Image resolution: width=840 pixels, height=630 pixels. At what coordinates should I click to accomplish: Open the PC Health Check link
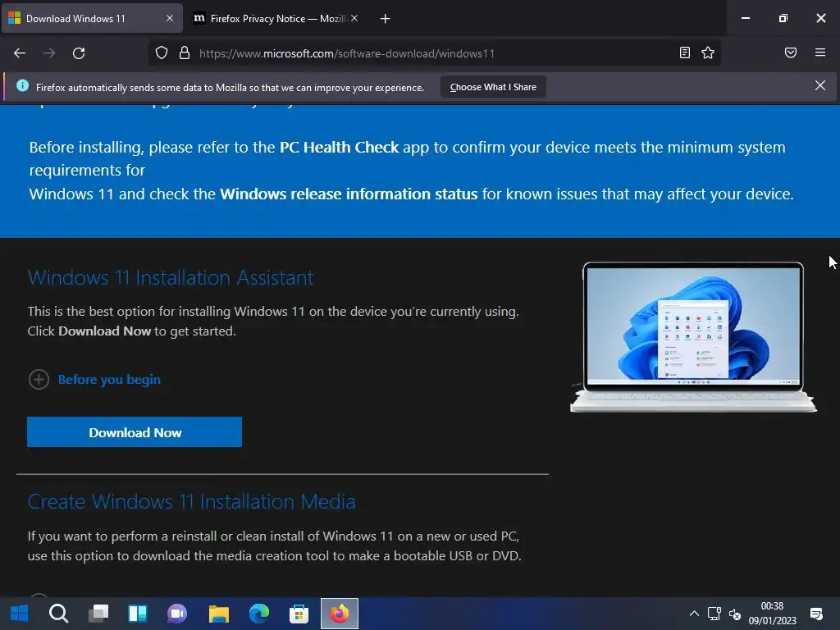point(339,148)
